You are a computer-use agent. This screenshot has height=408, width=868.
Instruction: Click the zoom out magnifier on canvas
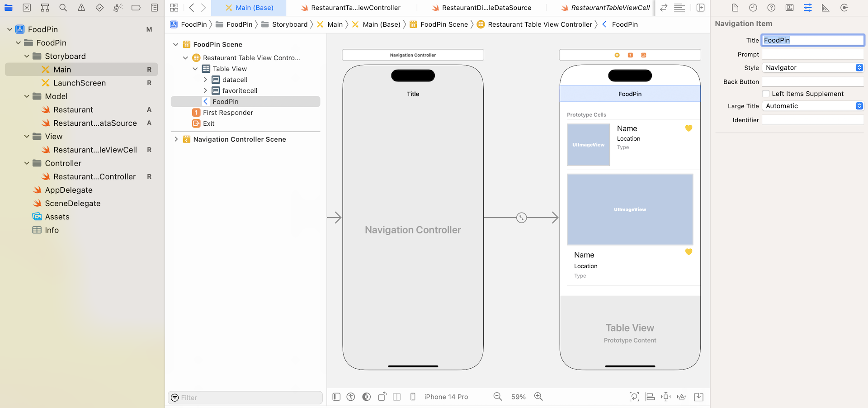point(497,397)
